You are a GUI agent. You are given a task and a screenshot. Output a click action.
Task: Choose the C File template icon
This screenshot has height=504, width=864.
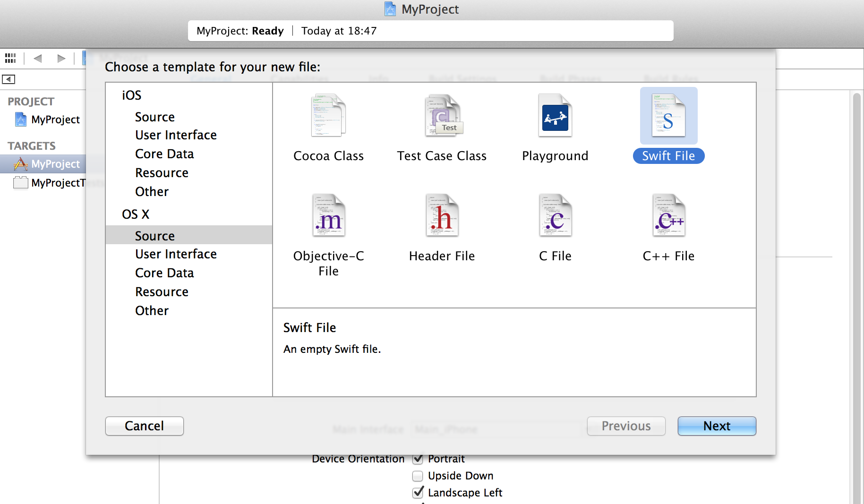[x=556, y=215]
